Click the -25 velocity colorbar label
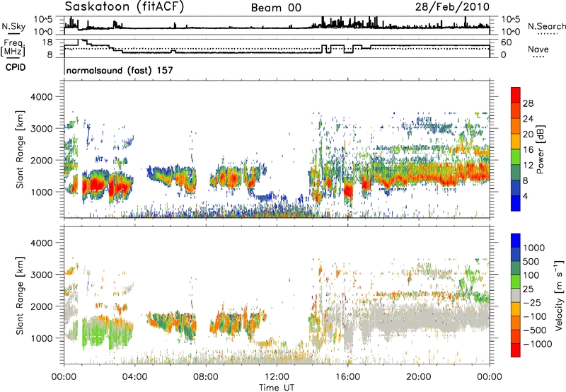This screenshot has height=392, width=566. pyautogui.click(x=532, y=303)
